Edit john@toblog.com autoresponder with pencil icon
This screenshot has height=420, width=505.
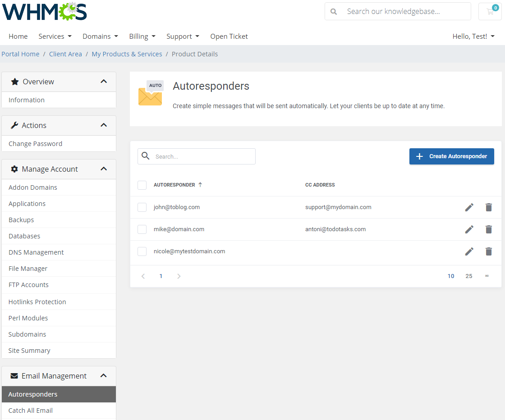pos(469,207)
